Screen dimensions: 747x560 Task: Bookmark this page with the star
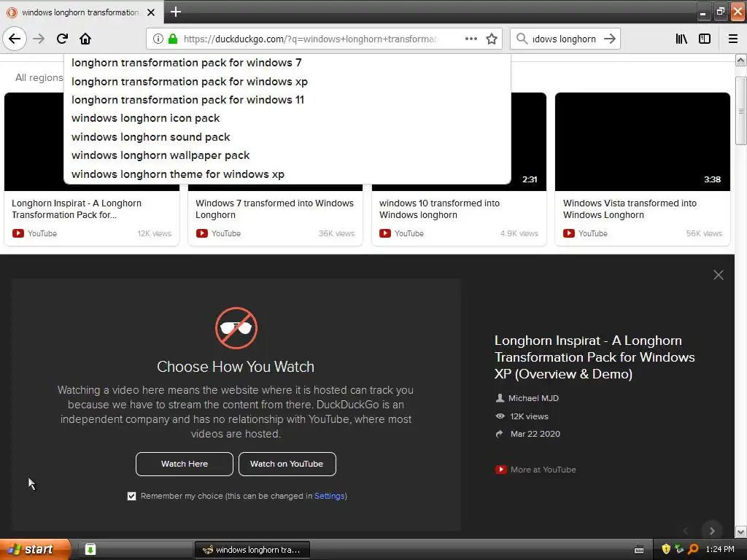tap(492, 39)
